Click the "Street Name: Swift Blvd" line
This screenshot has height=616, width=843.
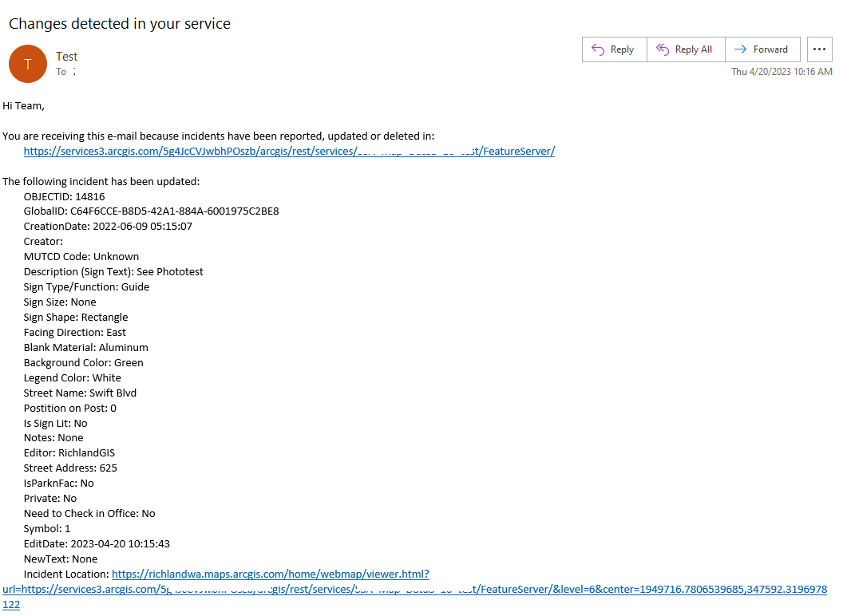(80, 393)
